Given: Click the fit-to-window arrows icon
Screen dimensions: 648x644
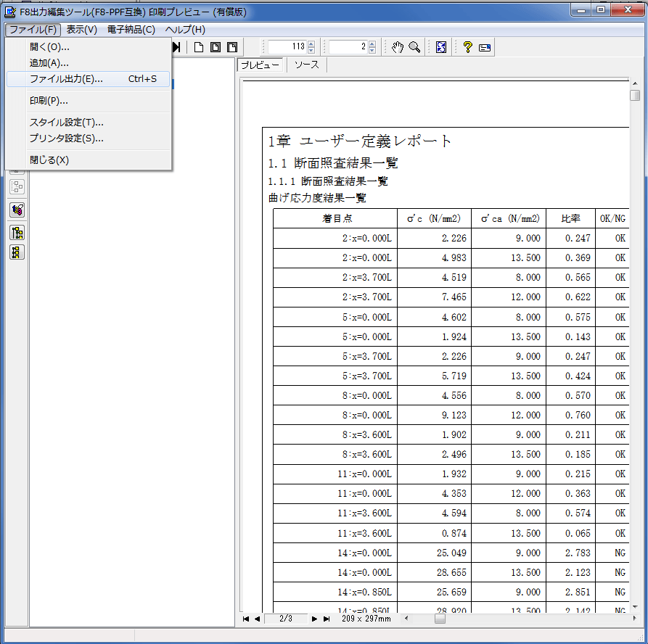Looking at the screenshot, I should [441, 47].
